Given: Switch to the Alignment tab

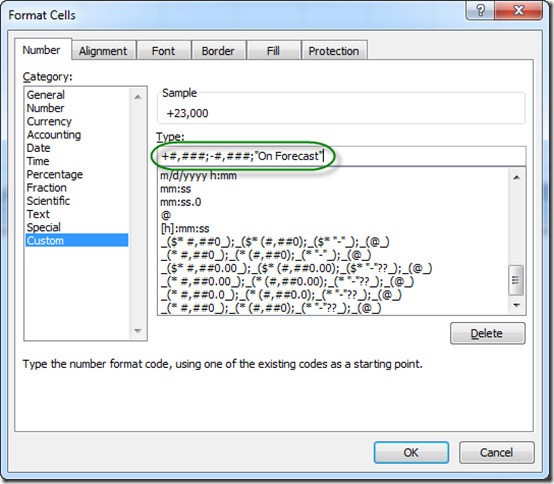Looking at the screenshot, I should [x=103, y=51].
